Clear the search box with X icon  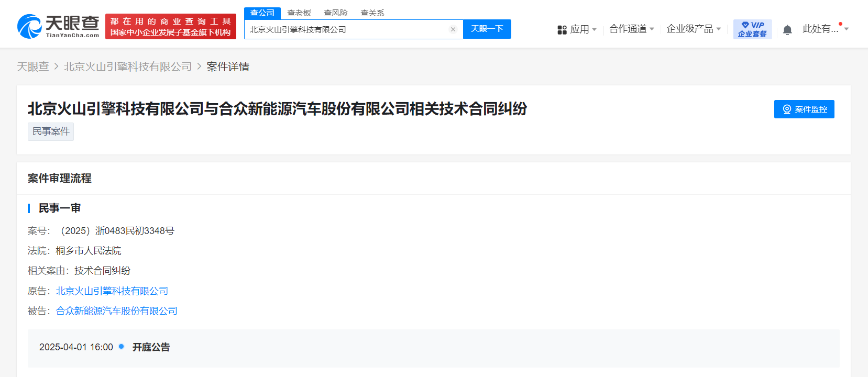453,29
